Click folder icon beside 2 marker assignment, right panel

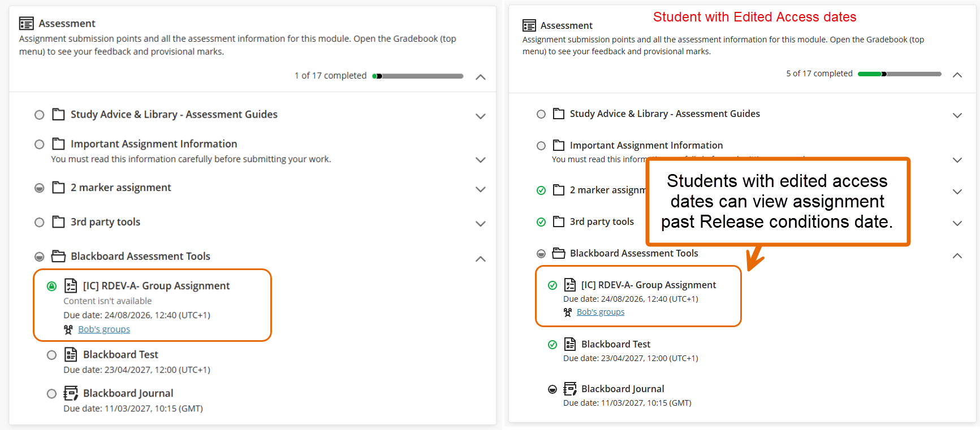(559, 190)
